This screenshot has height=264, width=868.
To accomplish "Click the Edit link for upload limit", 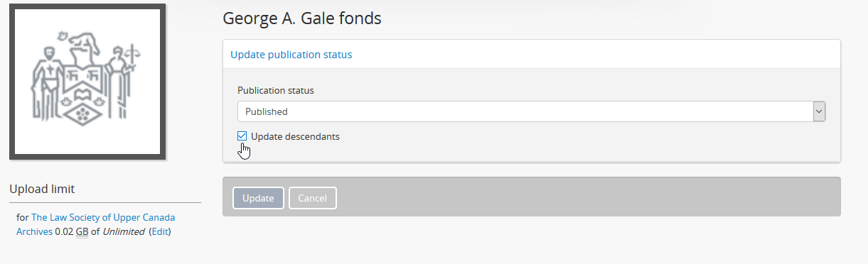I will 161,231.
